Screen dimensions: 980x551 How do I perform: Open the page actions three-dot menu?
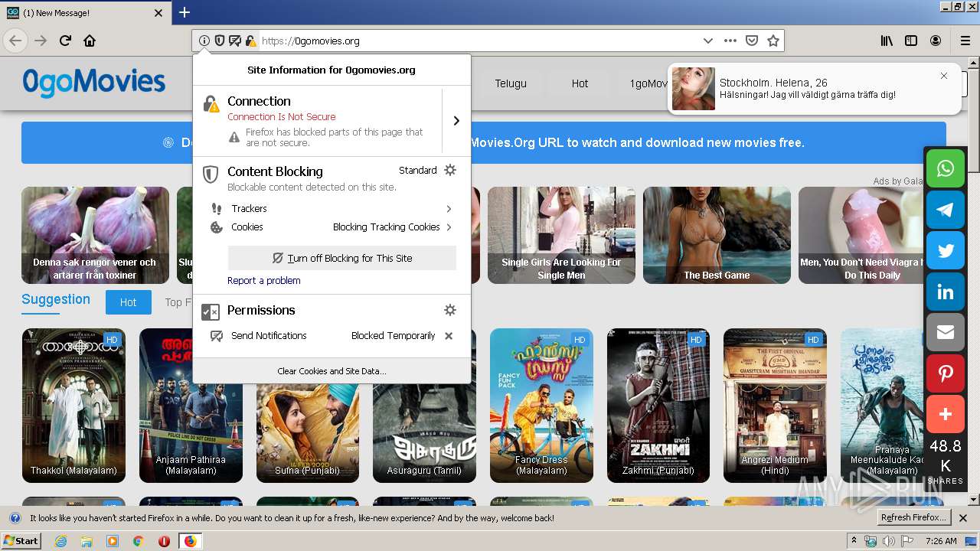pyautogui.click(x=730, y=41)
